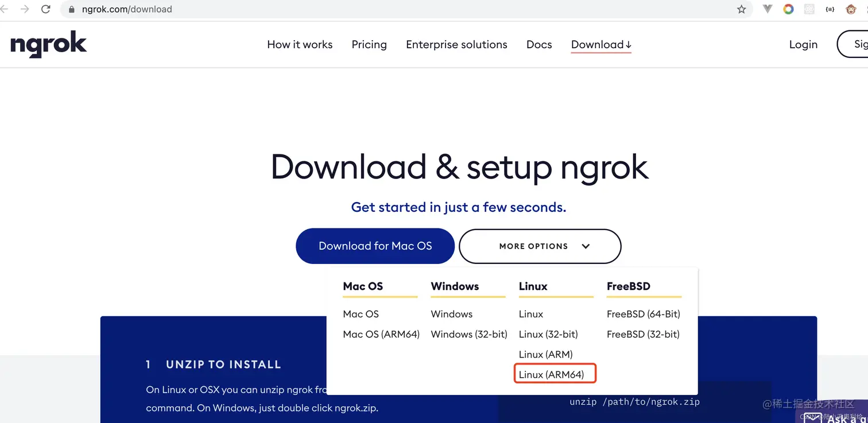Click the FreeBSD column heading
This screenshot has height=423, width=868.
click(x=629, y=286)
